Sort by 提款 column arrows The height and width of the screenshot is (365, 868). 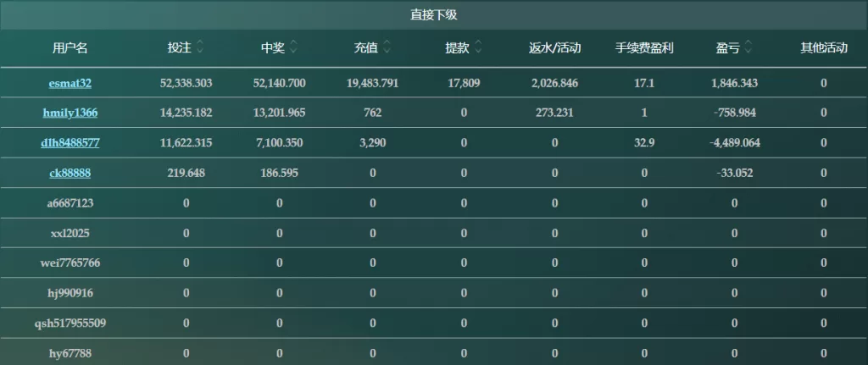tap(478, 48)
